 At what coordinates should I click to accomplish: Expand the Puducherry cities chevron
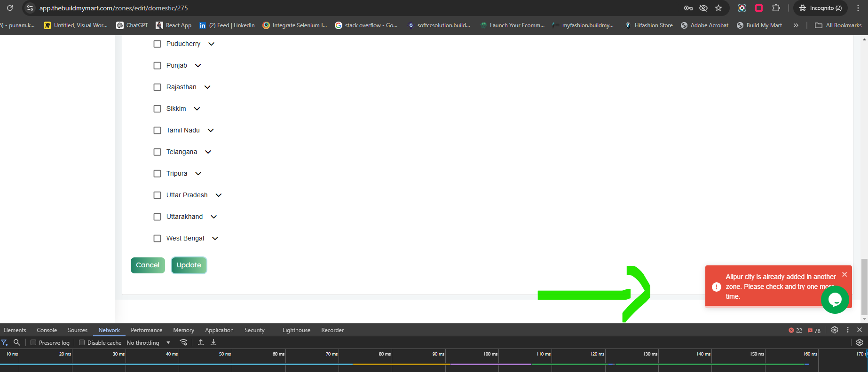(x=212, y=44)
